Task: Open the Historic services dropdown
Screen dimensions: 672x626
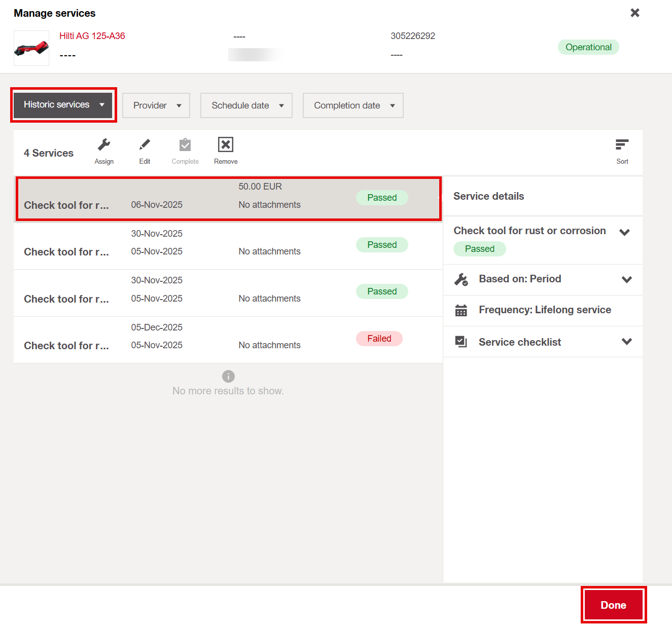Action: click(63, 105)
